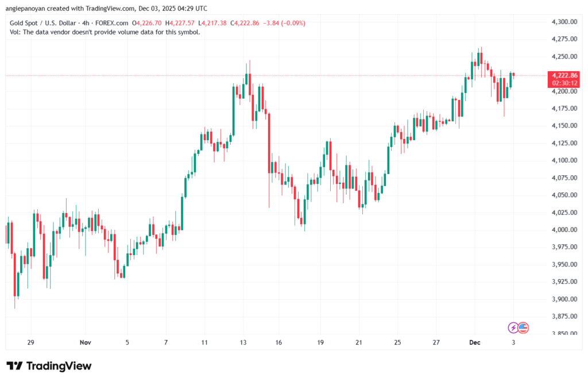The image size is (588, 382).
Task: Click the Vol indicator legend text
Action: tap(105, 32)
